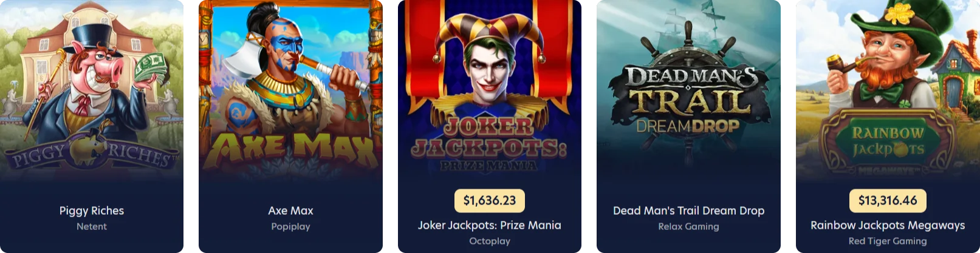Click the $1,636.23 jackpot badge
This screenshot has width=980, height=253.
tap(490, 201)
